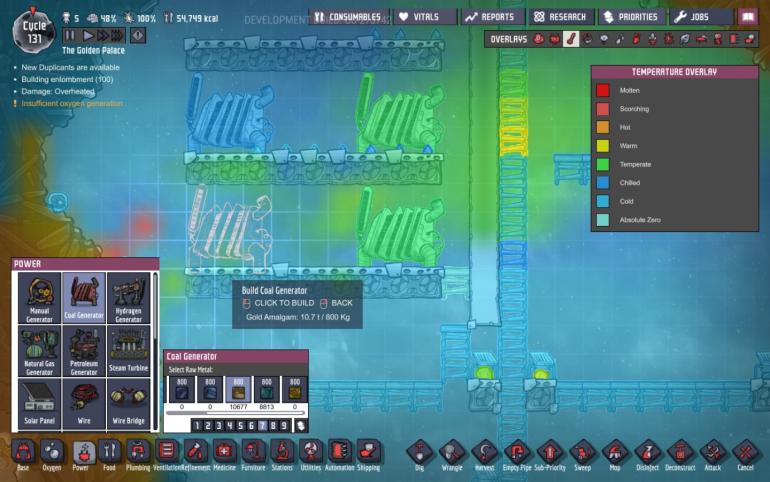Viewport: 770px width, 482px height.
Task: Click the top priority chevron button
Action: (x=300, y=426)
